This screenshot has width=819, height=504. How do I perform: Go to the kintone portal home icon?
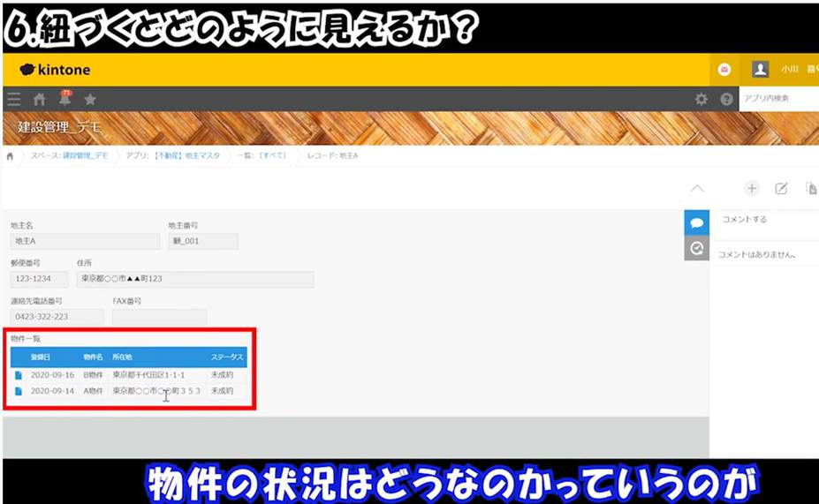point(39,100)
